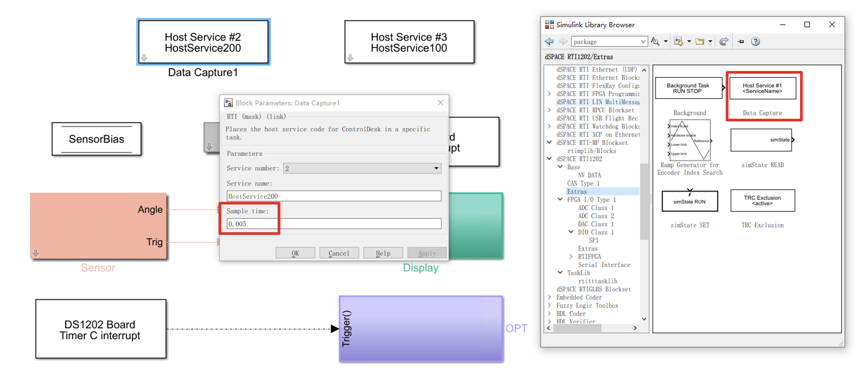Viewport: 868px width, 374px height.
Task: Select ADC Class 2 tree item
Action: pyautogui.click(x=596, y=216)
